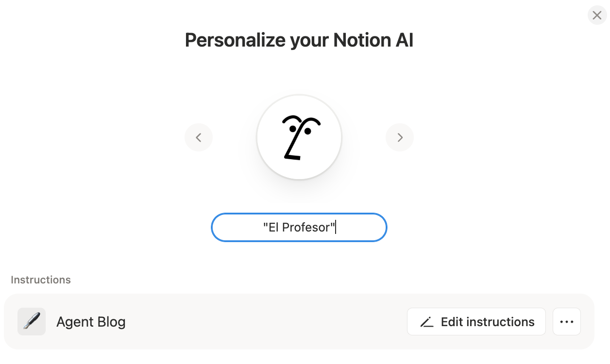Click the Instructions section heading
Screen dimensions: 610x364
click(x=41, y=280)
